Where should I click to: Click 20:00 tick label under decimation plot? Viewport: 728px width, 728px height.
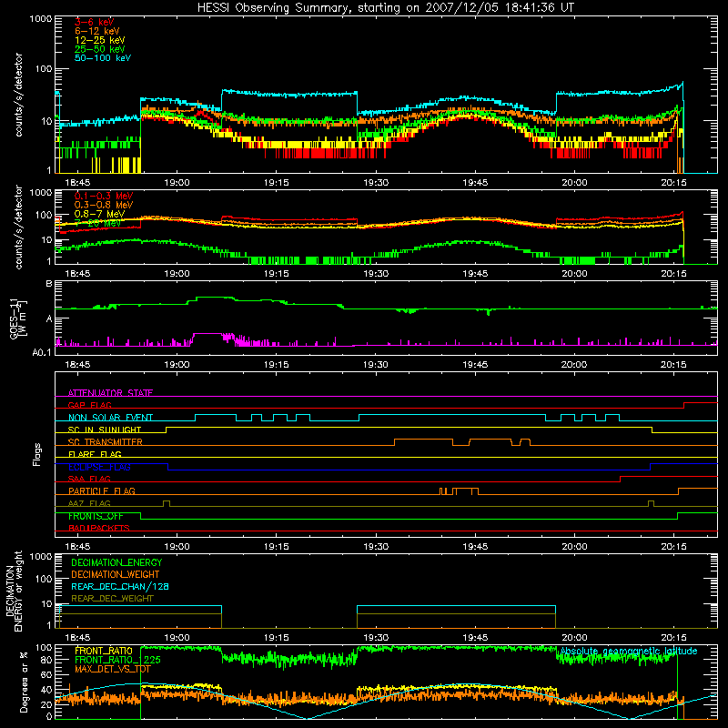click(574, 638)
